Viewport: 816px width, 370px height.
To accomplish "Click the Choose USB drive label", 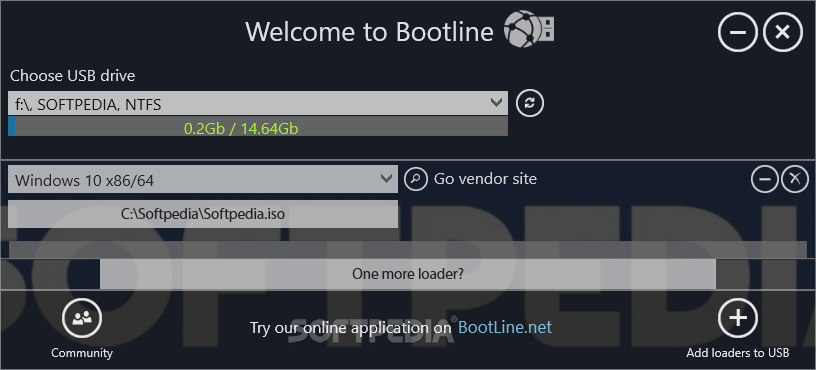I will (x=73, y=76).
